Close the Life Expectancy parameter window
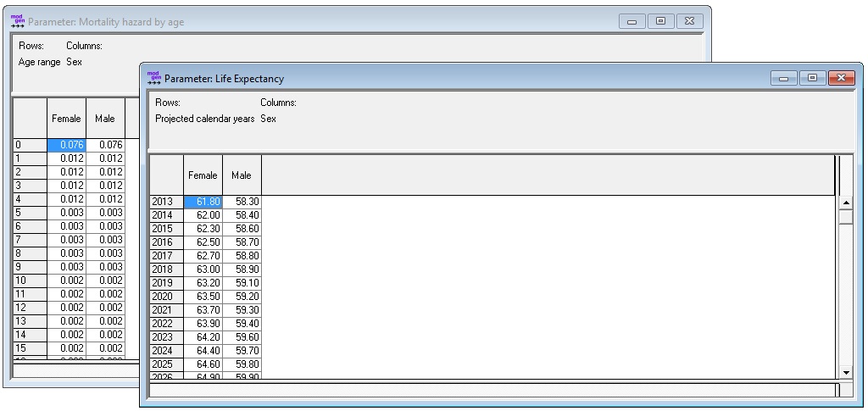This screenshot has height=411, width=868. pyautogui.click(x=840, y=78)
